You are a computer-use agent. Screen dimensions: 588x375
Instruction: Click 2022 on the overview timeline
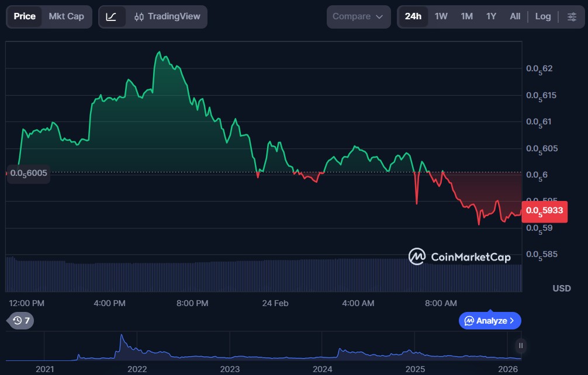click(137, 369)
